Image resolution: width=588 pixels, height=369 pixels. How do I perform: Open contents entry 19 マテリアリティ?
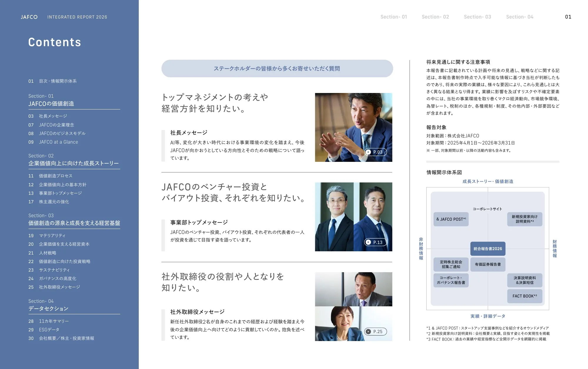[x=47, y=235]
